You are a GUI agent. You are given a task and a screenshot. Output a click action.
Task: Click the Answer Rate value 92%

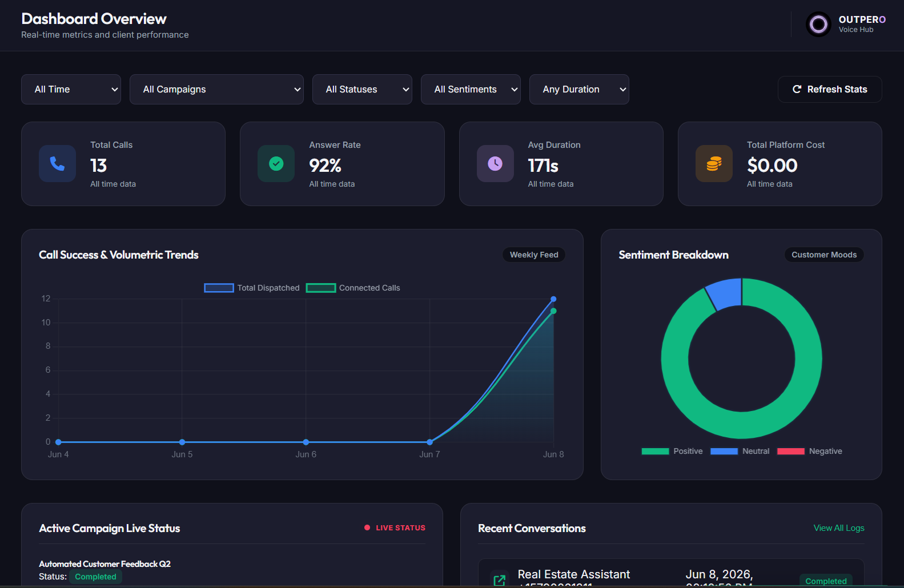[x=325, y=166]
